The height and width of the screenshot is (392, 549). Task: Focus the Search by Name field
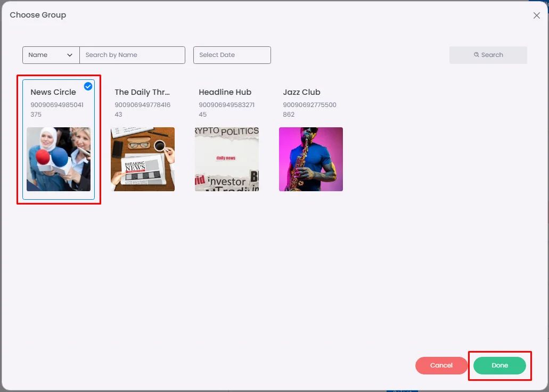click(133, 55)
